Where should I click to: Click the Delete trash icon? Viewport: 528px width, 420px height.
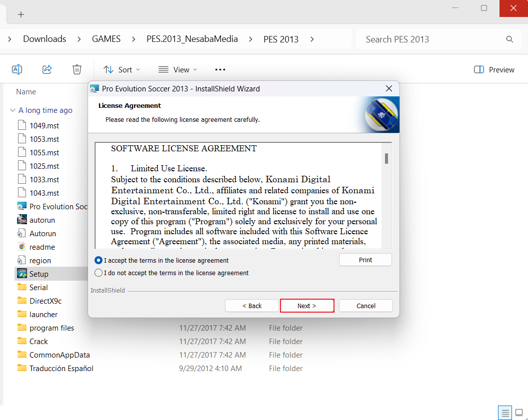click(x=77, y=69)
